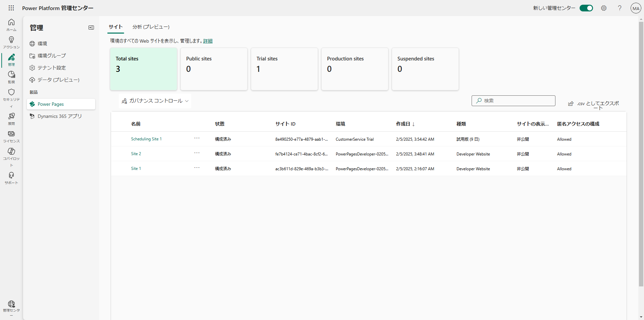Image resolution: width=644 pixels, height=320 pixels.
Task: Open 環境 in 管理 menu
Action: click(x=61, y=44)
